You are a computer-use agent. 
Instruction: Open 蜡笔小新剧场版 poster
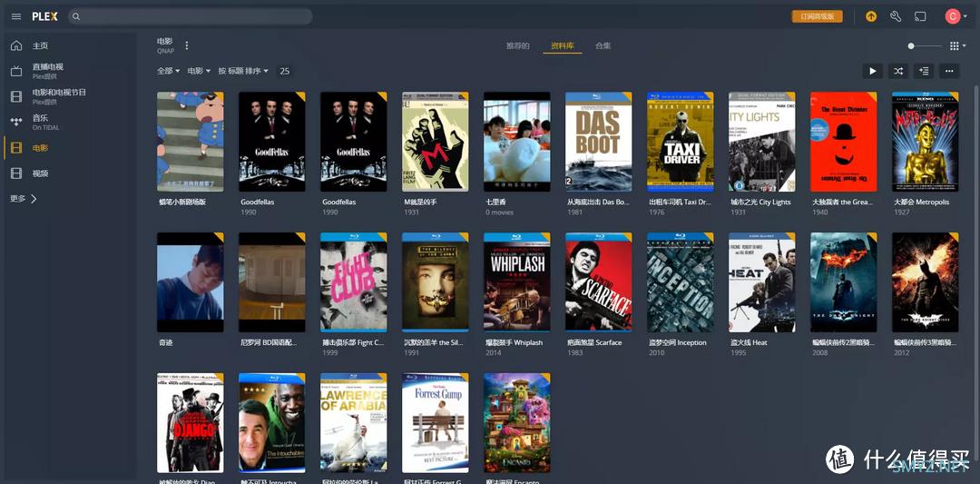point(190,142)
